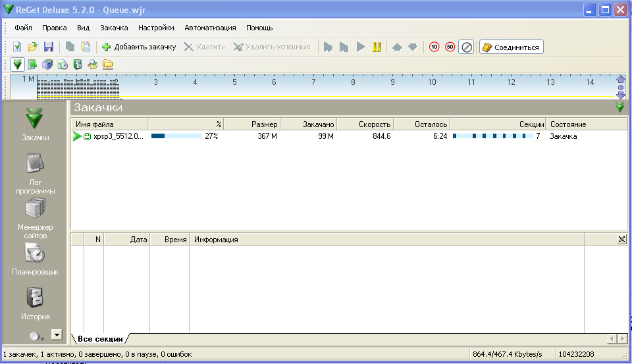Expand the sidebar bottom dropdown arrow
This screenshot has height=364, width=632.
coord(57,334)
